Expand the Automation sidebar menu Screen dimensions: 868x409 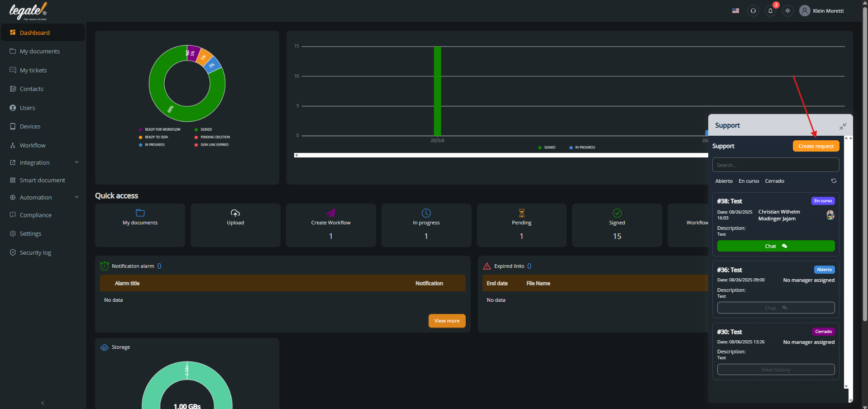tap(43, 197)
